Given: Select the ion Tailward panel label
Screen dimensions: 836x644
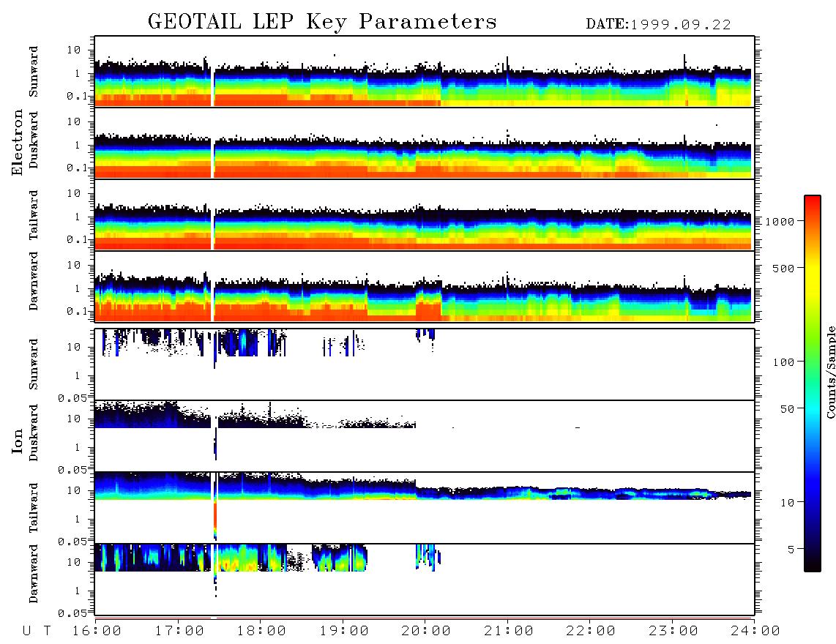Looking at the screenshot, I should pos(34,508).
